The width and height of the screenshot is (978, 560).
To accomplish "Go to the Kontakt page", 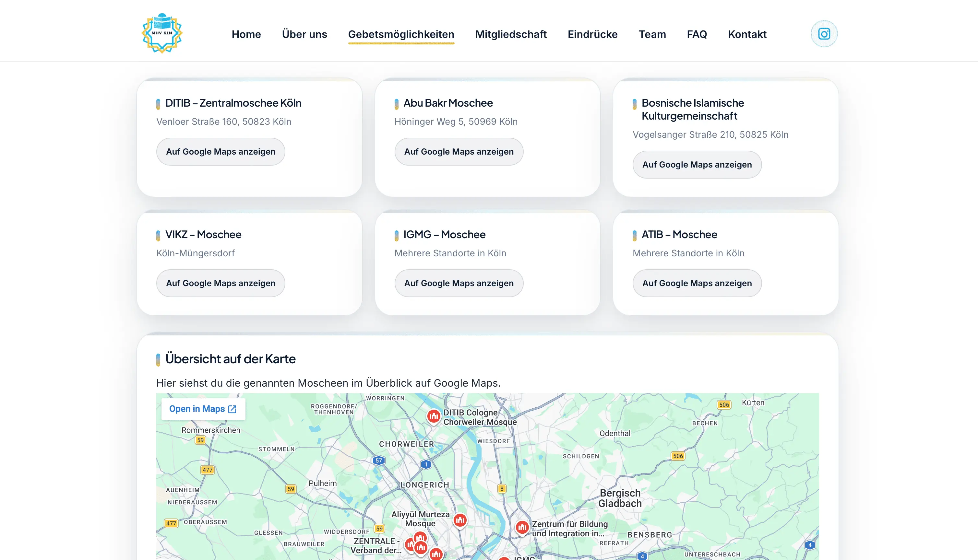I will 747,34.
